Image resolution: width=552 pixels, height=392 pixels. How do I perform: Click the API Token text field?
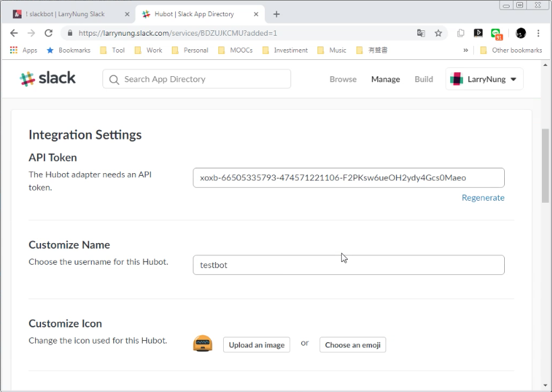coord(348,178)
